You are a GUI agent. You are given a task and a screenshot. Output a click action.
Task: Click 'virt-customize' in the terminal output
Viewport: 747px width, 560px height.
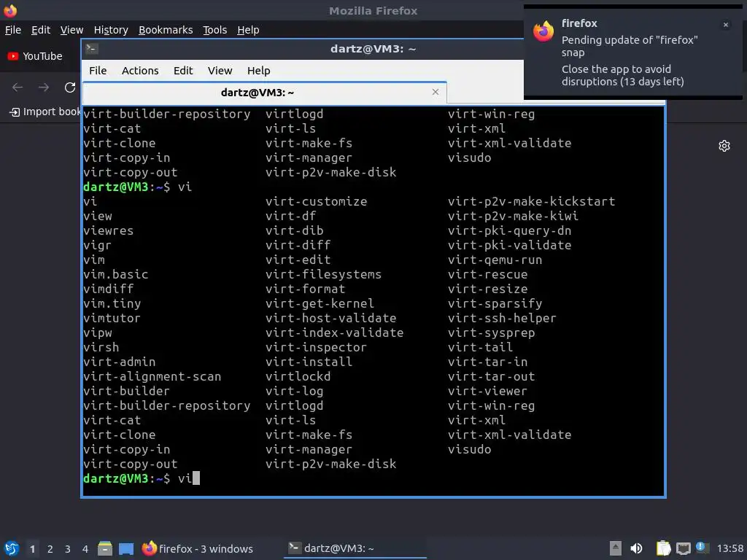317,201
